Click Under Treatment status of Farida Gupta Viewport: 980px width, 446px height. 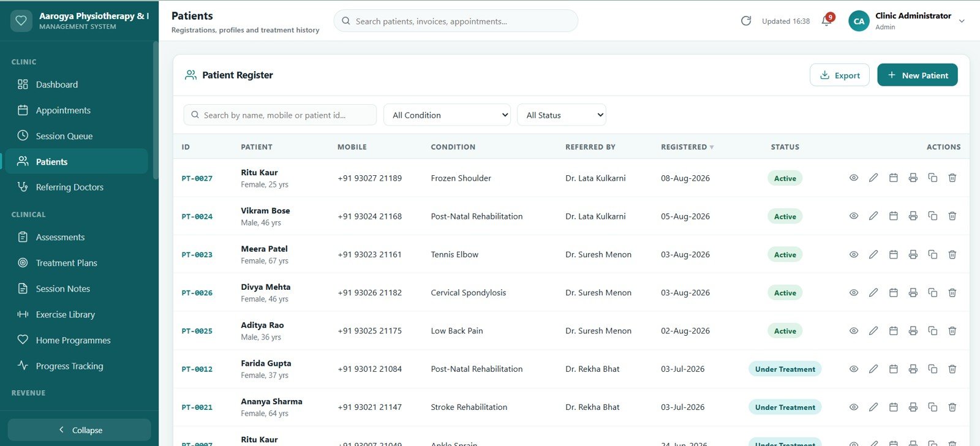785,369
